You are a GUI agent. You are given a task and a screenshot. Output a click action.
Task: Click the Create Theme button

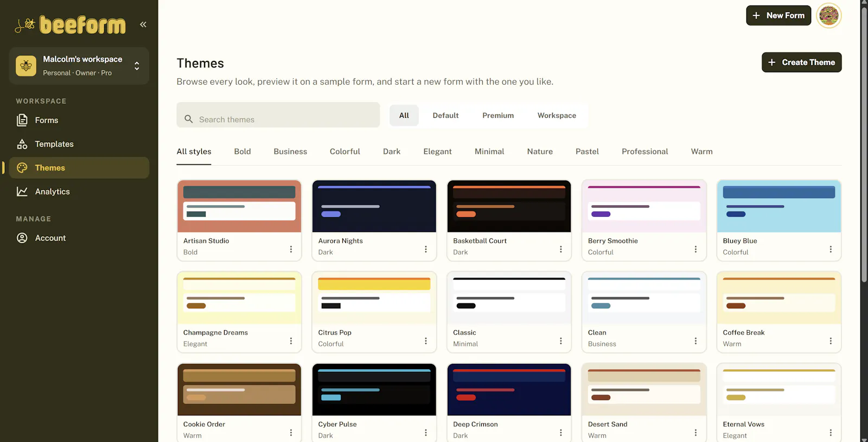(x=802, y=62)
